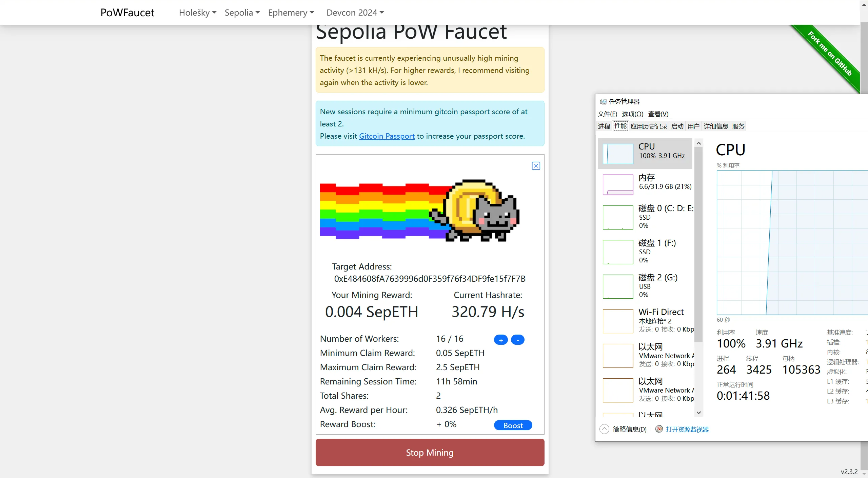The width and height of the screenshot is (868, 478).
Task: Switch to the Processes tab in Task Manager
Action: coord(604,126)
